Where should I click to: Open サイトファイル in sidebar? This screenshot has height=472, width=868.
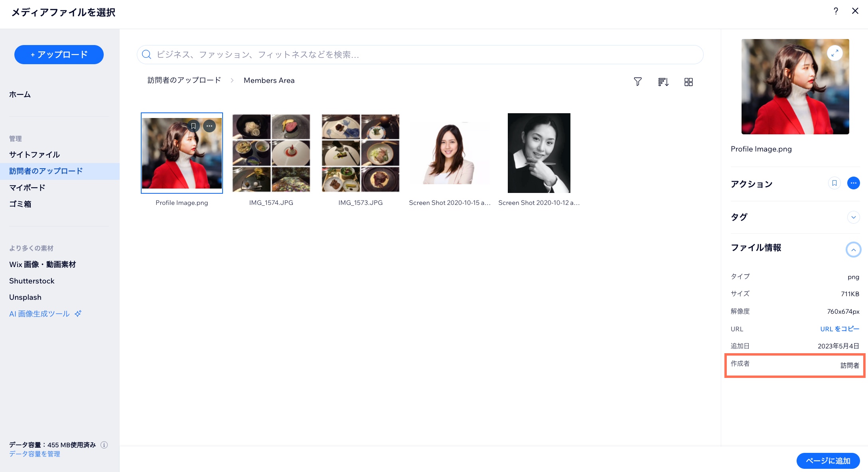click(34, 155)
